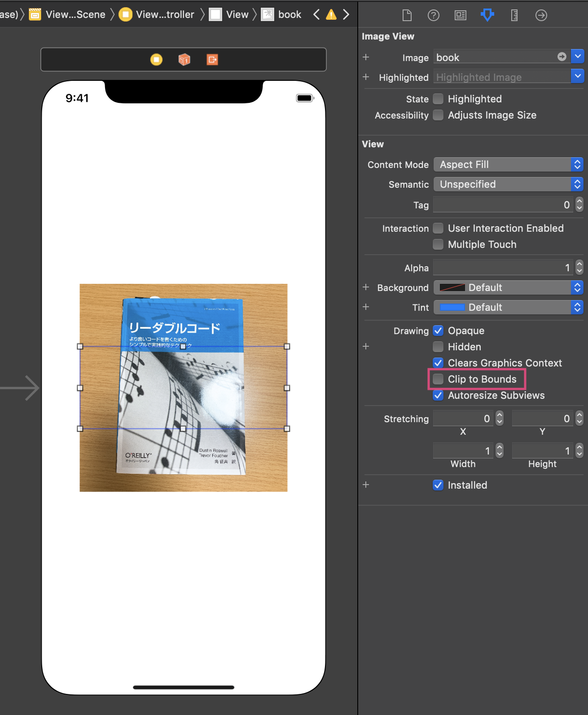Open the Content Mode Aspect Fill popup

click(509, 164)
